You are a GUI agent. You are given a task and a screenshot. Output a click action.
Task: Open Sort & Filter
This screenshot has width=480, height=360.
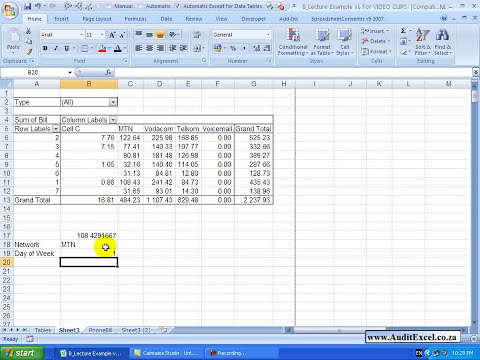423,42
